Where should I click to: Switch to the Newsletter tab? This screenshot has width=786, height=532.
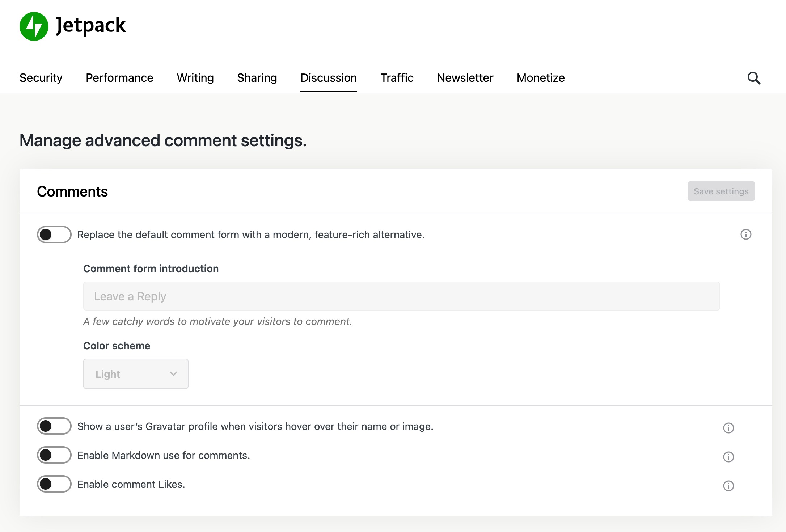tap(465, 78)
